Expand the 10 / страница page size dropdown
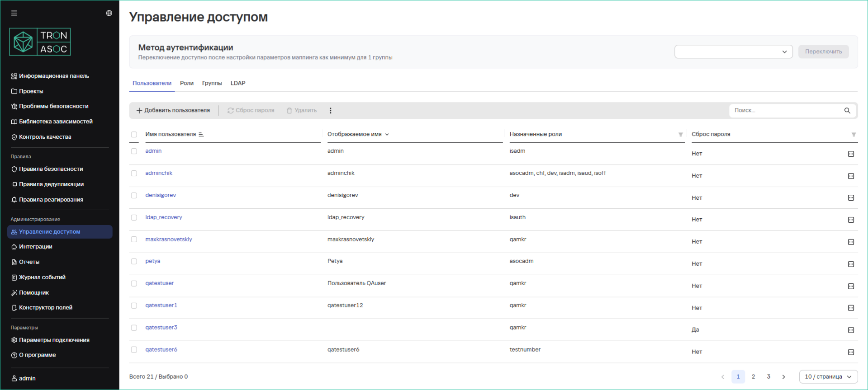The image size is (868, 390). click(828, 377)
